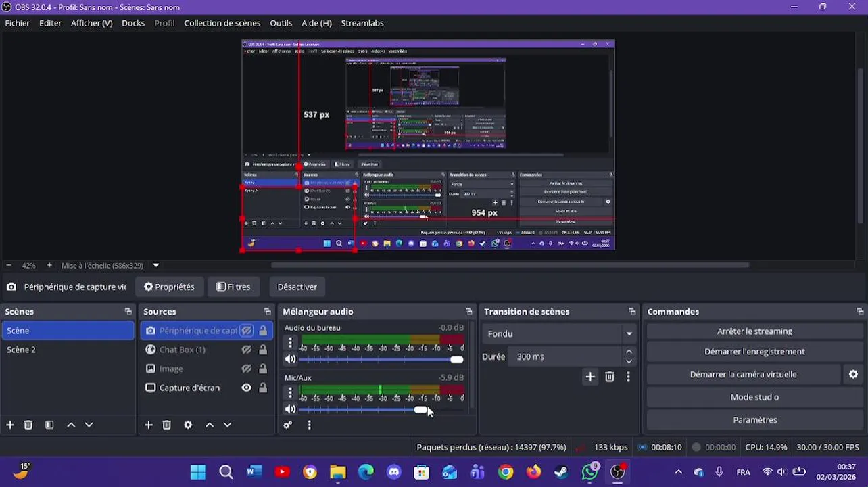Screen dimensions: 868x487
Task: Undock the Transition de scènes panel
Action: 632,312
